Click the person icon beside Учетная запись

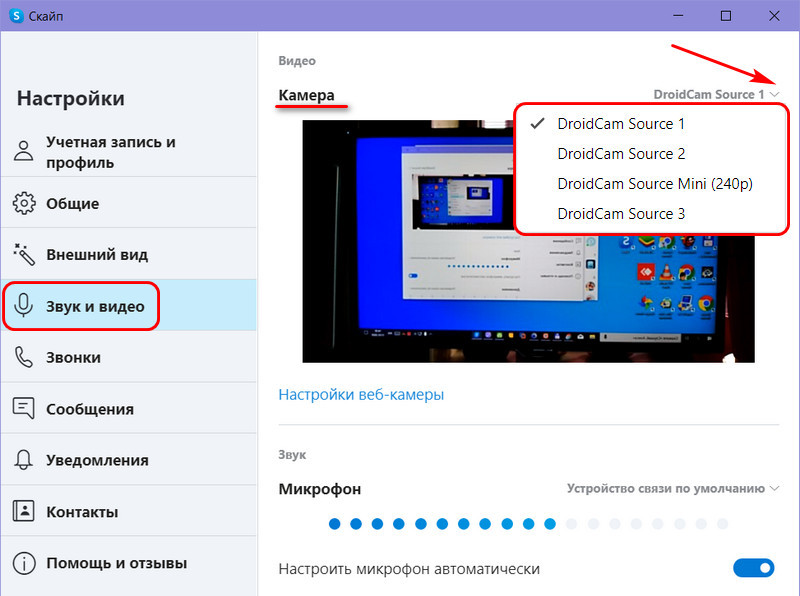coord(23,151)
